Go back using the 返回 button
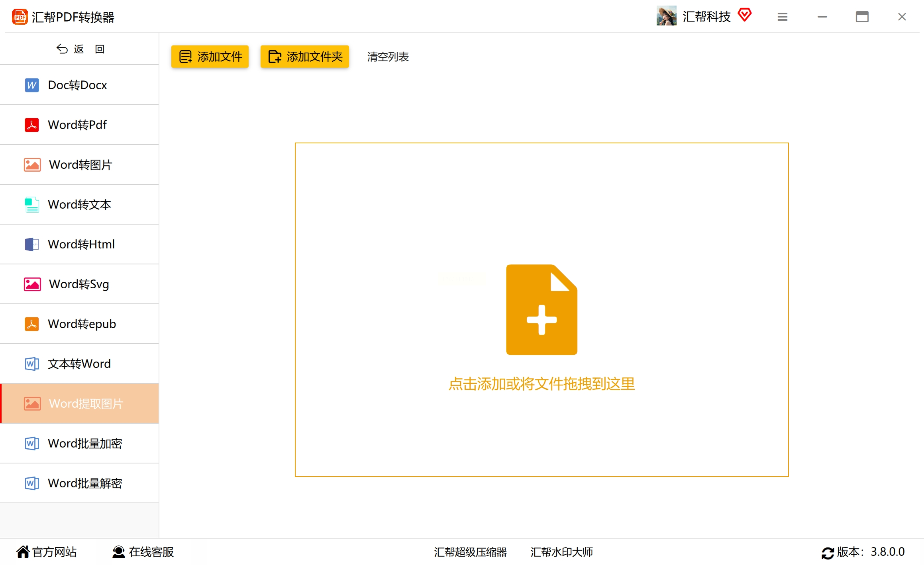924x565 pixels. click(80, 49)
